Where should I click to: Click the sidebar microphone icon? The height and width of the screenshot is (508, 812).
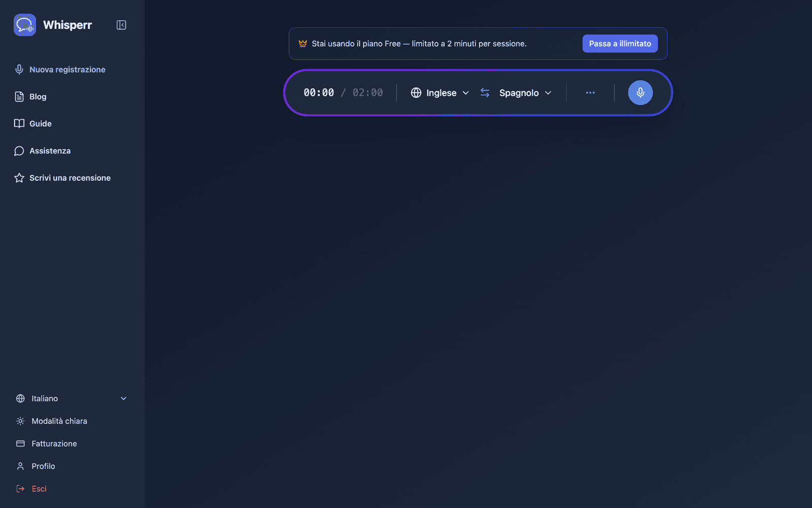pos(19,70)
